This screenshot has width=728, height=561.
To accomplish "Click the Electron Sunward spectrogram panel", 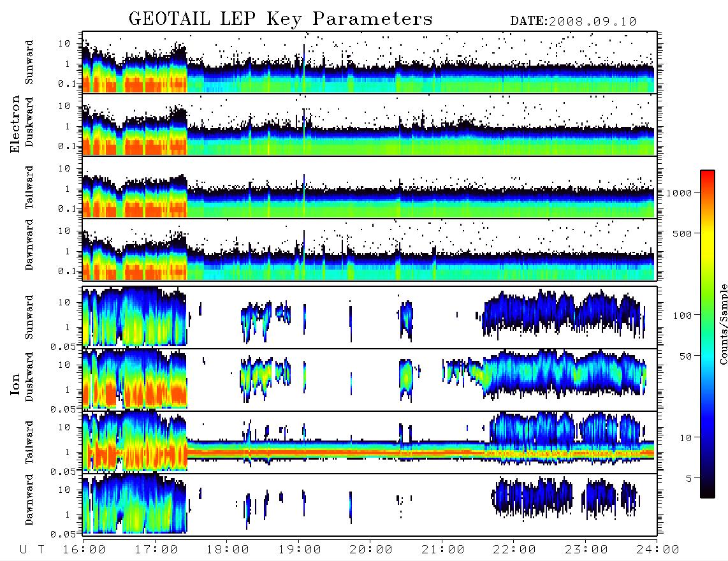I will pos(370,62).
